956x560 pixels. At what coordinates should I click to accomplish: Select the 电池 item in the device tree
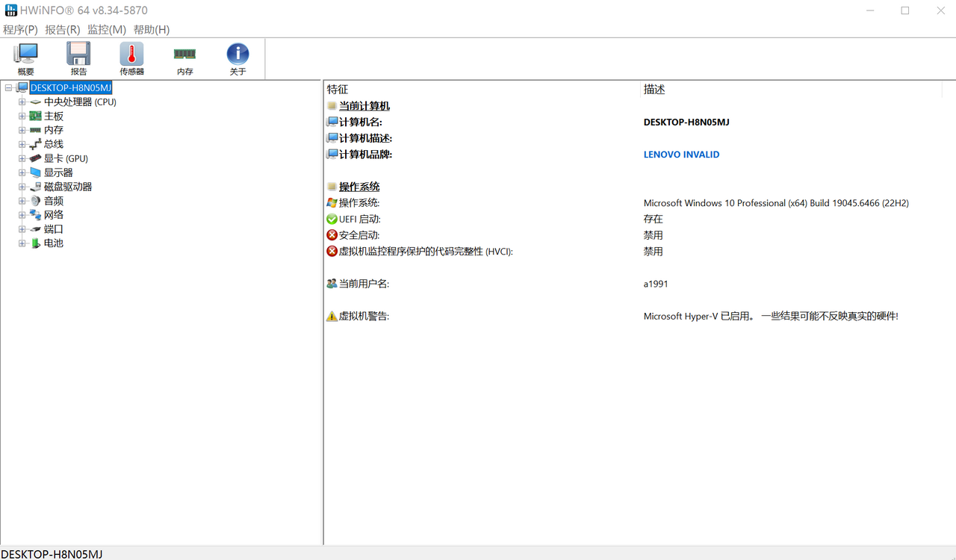[53, 243]
